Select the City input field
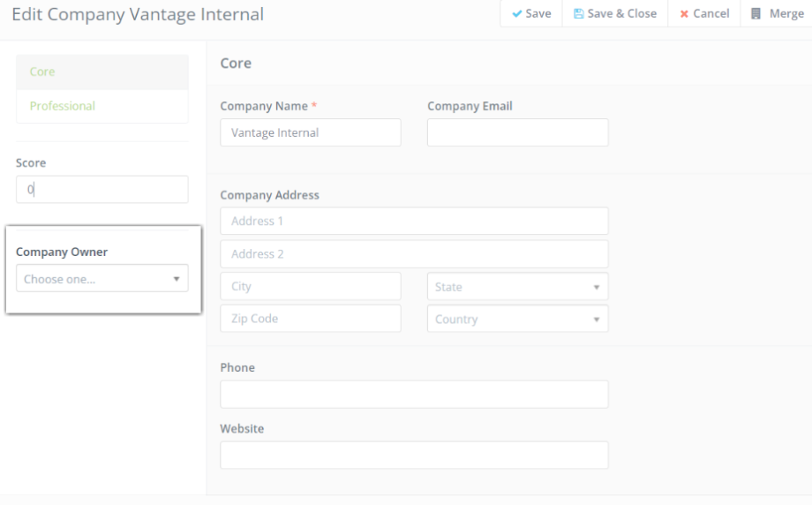Viewport: 812px width, 505px height. coord(310,286)
